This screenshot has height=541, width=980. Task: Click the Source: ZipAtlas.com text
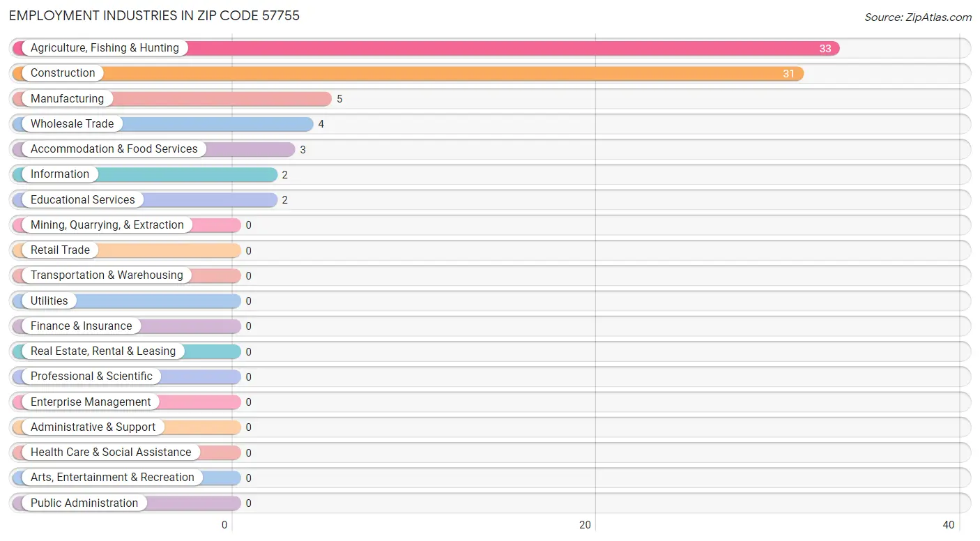point(918,17)
